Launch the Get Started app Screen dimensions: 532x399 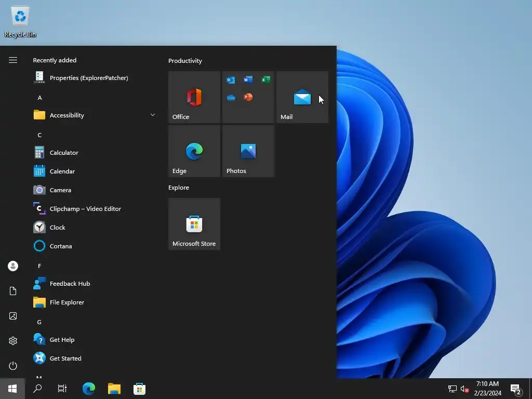point(95,358)
